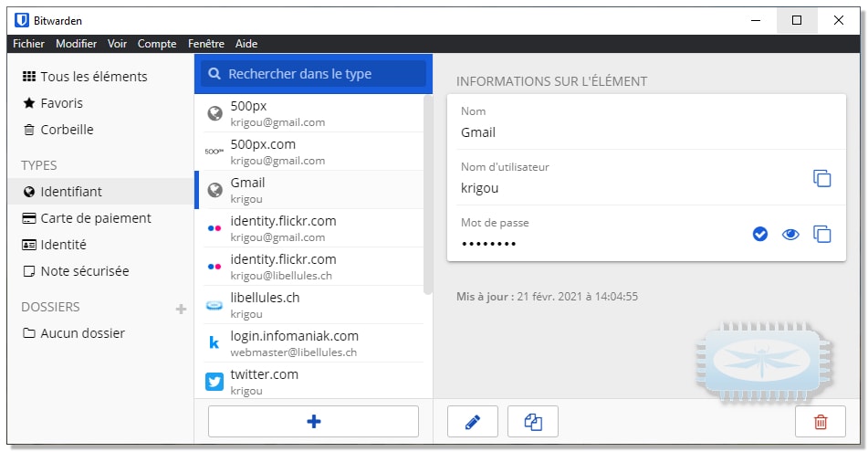Screen dimensions: 868x452
Task: Open the Aide menu
Action: pyautogui.click(x=246, y=44)
